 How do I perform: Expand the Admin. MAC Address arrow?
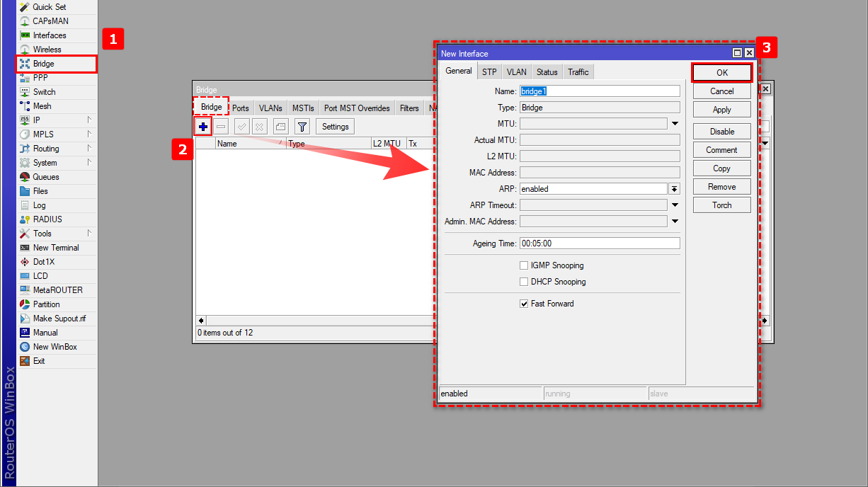tap(675, 222)
